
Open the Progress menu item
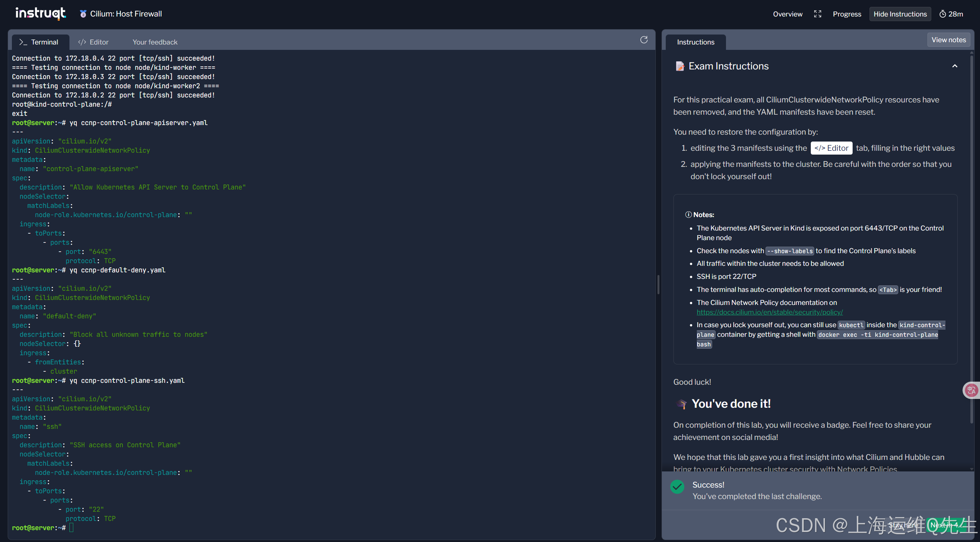coord(847,14)
